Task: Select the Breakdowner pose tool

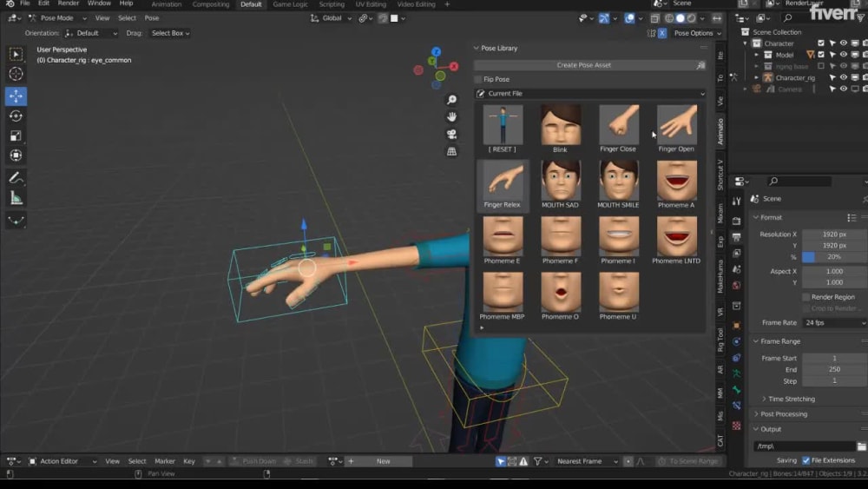Action: [x=16, y=221]
